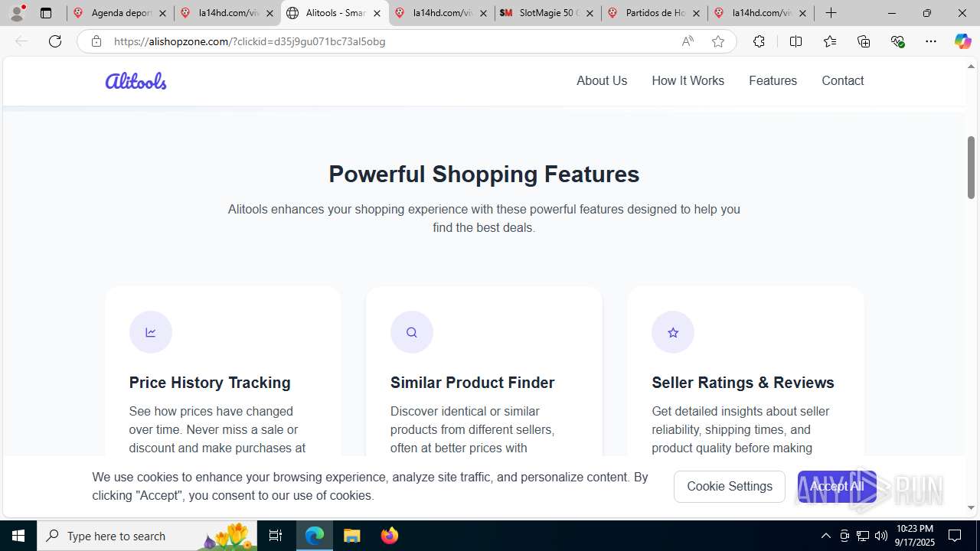Viewport: 980px width, 551px height.
Task: Open Edge Settings and more menu
Action: point(931,41)
